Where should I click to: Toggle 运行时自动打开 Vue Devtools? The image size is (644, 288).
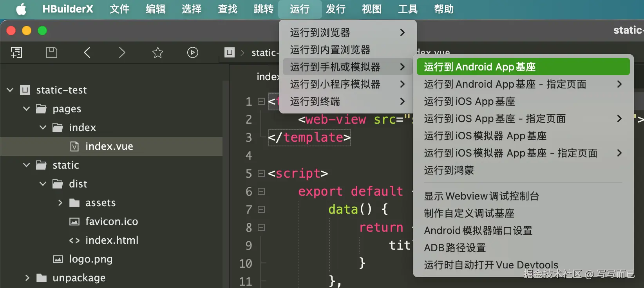pos(523,265)
